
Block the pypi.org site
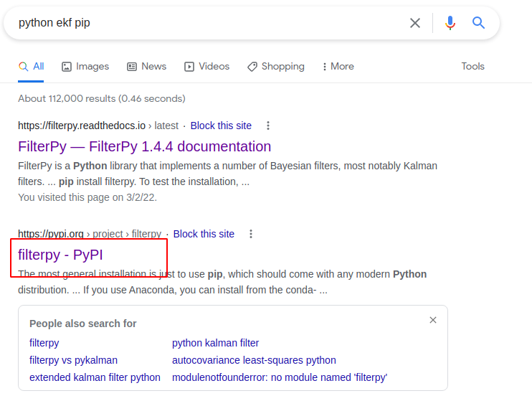(x=204, y=234)
